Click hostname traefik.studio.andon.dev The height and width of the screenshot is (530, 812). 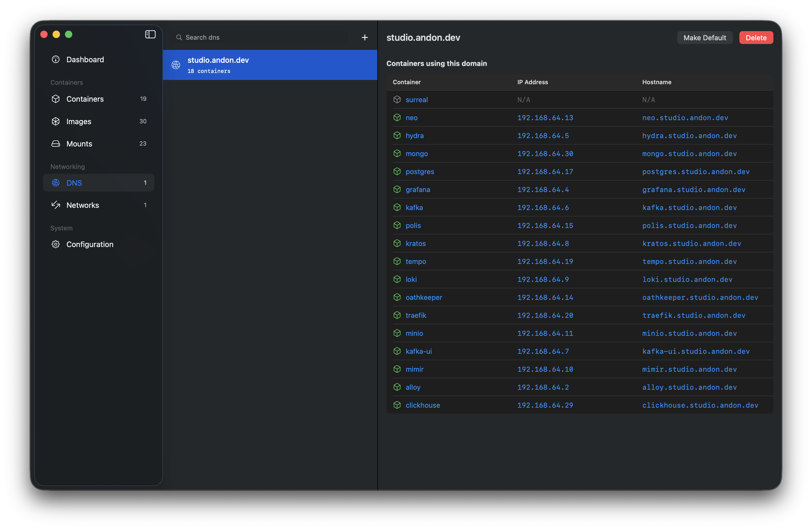[694, 315]
